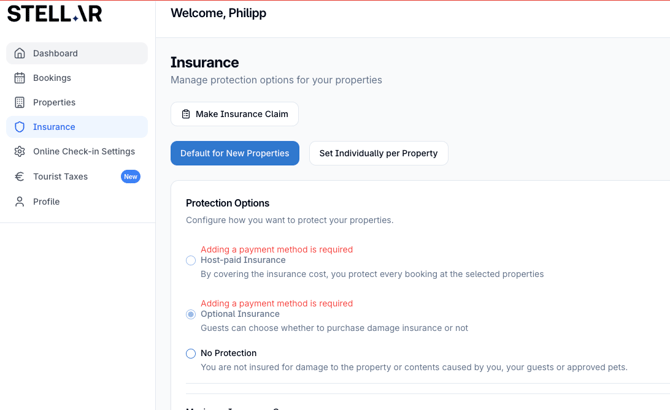Switch to Default for New Properties tab
670x410 pixels.
(235, 153)
